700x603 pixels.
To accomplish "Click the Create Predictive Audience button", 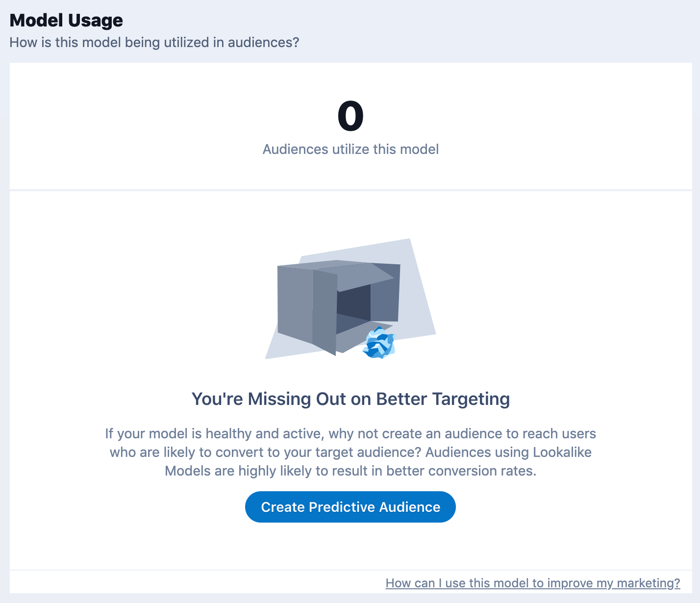I will tap(350, 507).
